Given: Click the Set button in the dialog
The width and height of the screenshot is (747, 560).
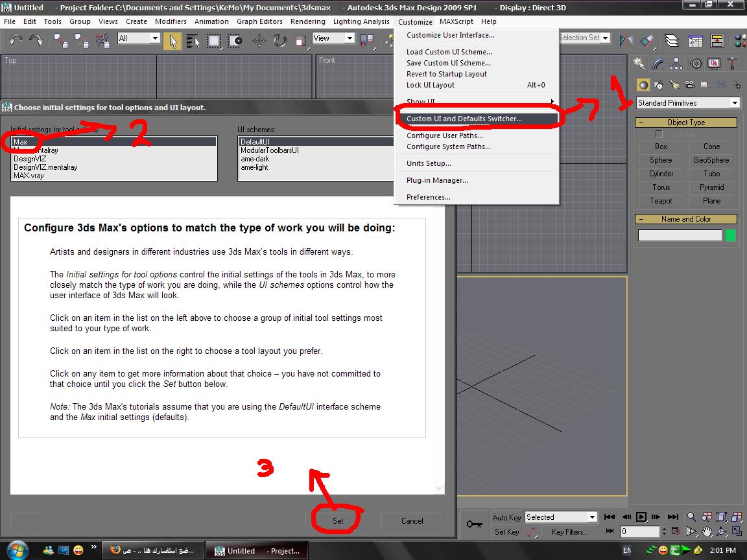Looking at the screenshot, I should pos(338,521).
